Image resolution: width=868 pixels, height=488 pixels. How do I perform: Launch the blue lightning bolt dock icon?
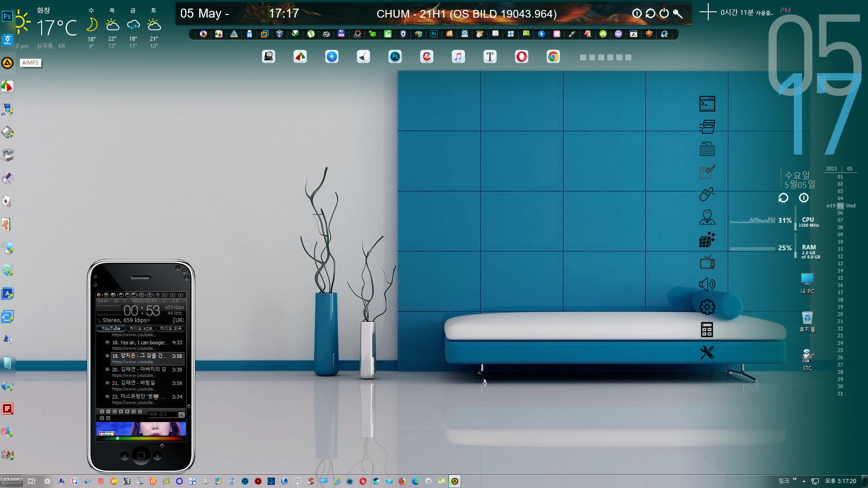point(331,56)
